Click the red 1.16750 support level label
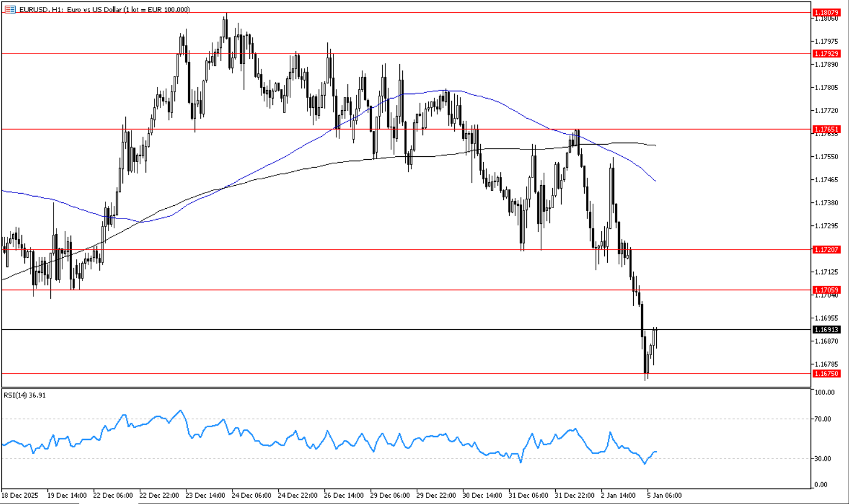Screen dimensions: 849x504 tap(826, 374)
